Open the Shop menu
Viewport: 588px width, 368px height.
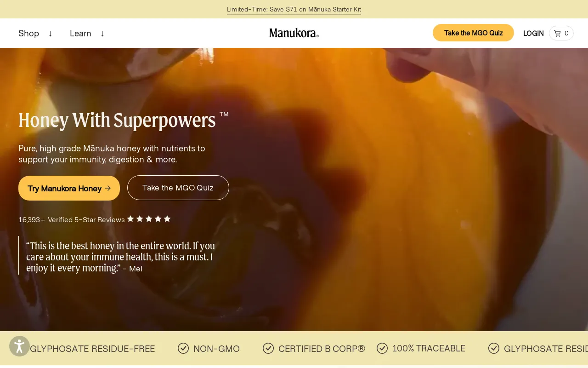(28, 33)
